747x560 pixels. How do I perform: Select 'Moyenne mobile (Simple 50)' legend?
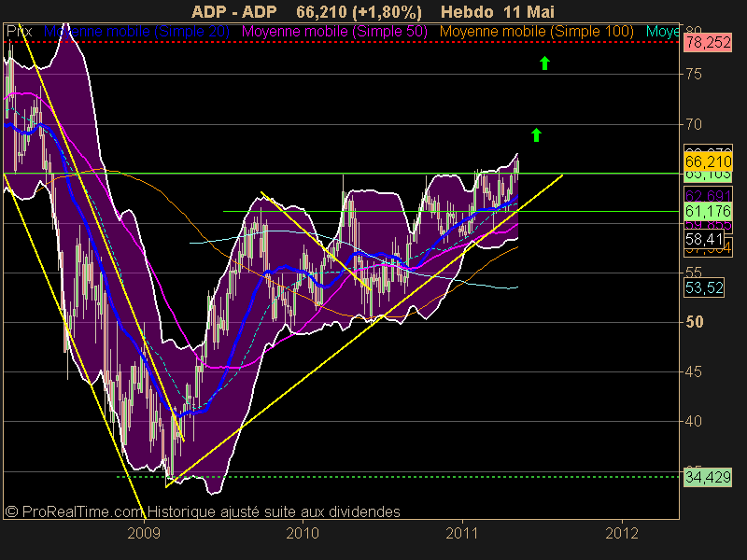tap(334, 32)
